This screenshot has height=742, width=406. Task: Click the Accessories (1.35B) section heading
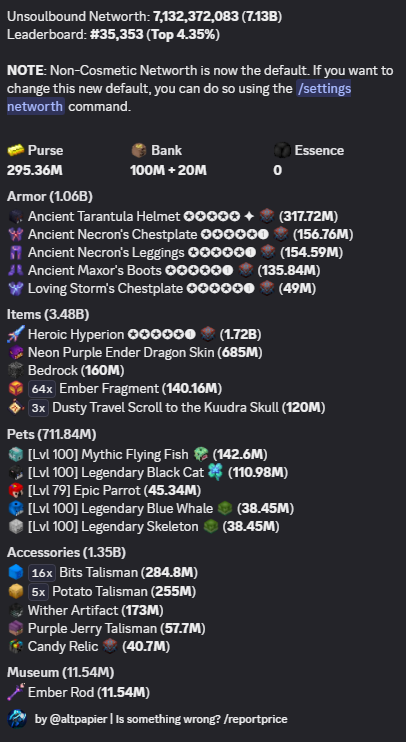point(66,552)
